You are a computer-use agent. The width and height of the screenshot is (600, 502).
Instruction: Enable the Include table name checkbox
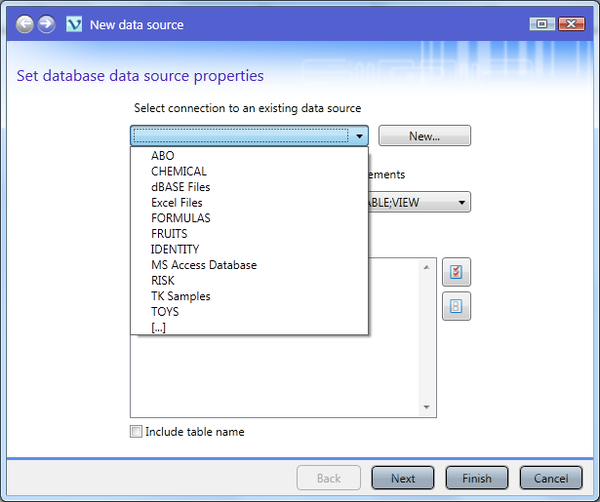coord(136,432)
